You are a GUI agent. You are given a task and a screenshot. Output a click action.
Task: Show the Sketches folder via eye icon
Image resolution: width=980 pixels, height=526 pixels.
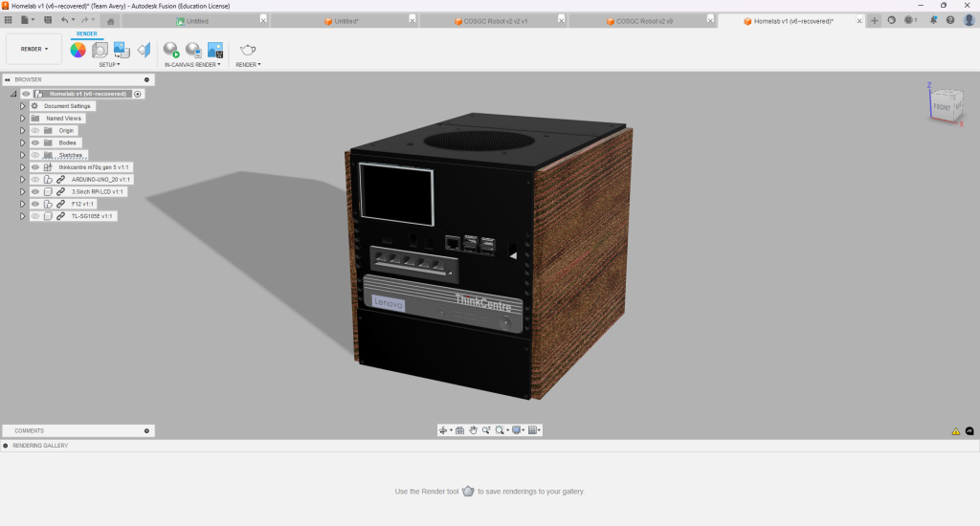coord(35,155)
